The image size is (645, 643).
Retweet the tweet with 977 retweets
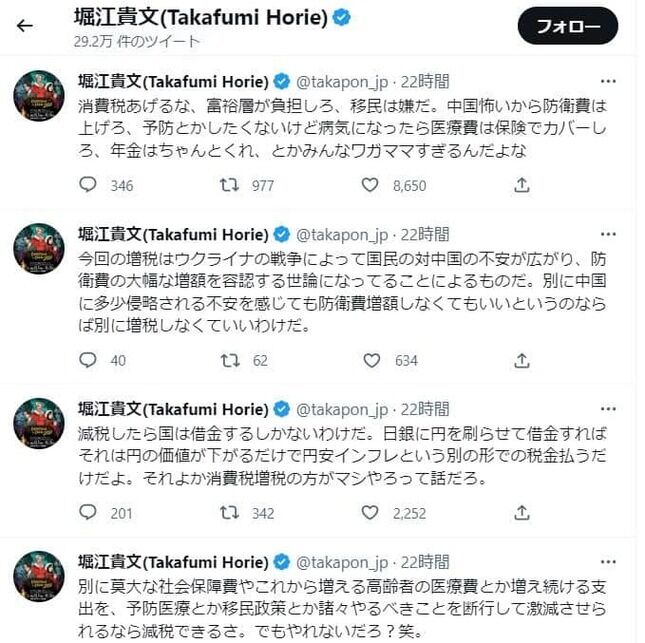tap(229, 185)
